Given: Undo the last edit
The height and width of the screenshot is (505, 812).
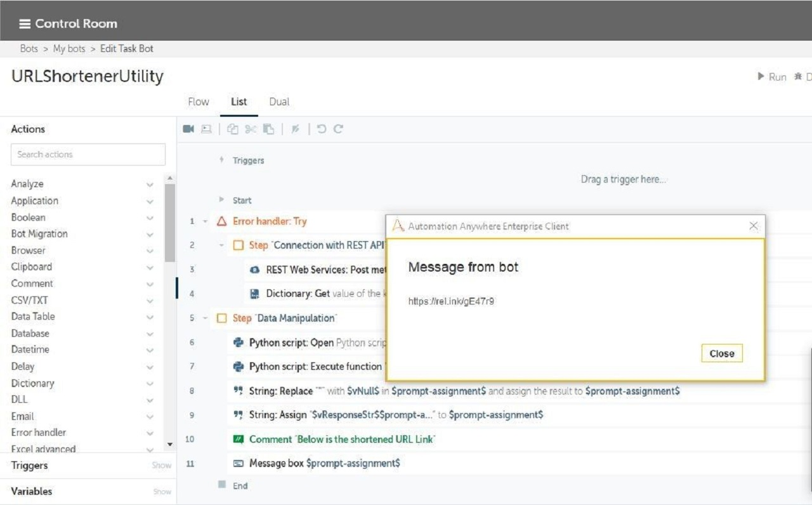Looking at the screenshot, I should (x=322, y=129).
